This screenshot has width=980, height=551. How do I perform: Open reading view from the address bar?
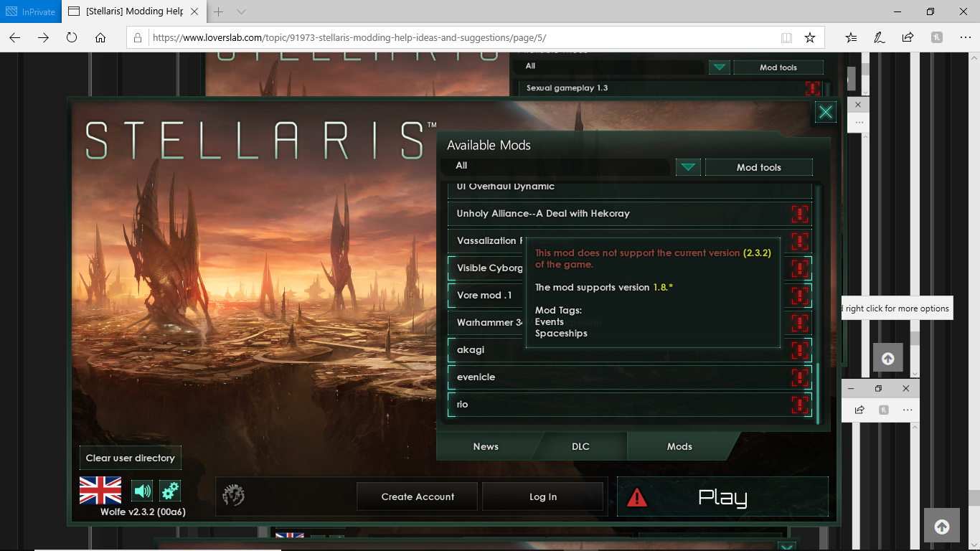[787, 37]
